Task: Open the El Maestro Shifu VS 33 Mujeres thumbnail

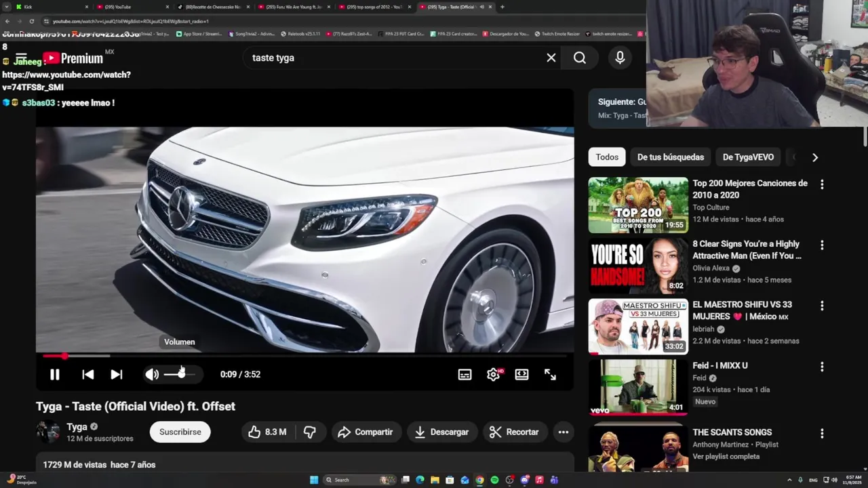Action: coord(638,327)
